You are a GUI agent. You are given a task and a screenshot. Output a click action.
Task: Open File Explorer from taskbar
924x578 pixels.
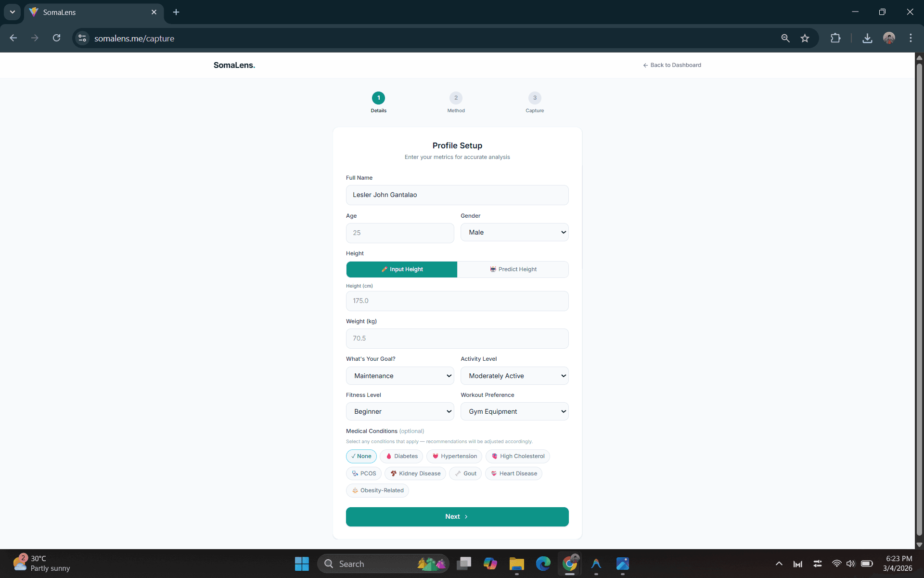pos(516,564)
